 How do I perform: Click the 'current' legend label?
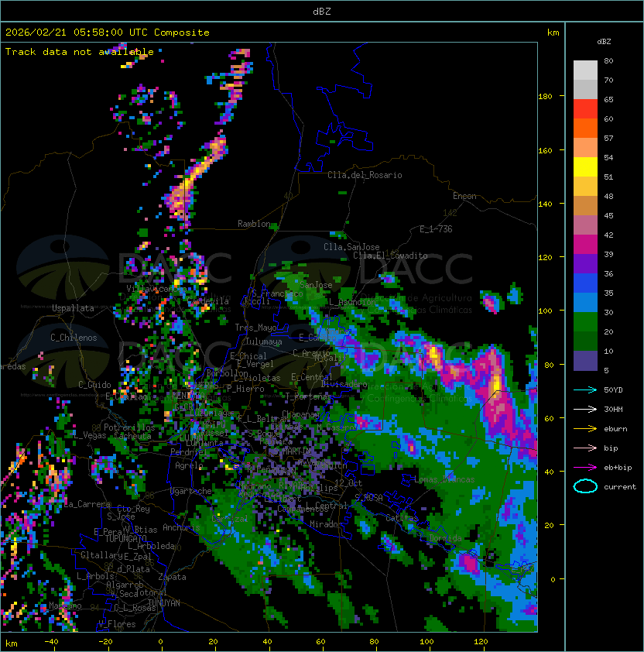click(620, 487)
